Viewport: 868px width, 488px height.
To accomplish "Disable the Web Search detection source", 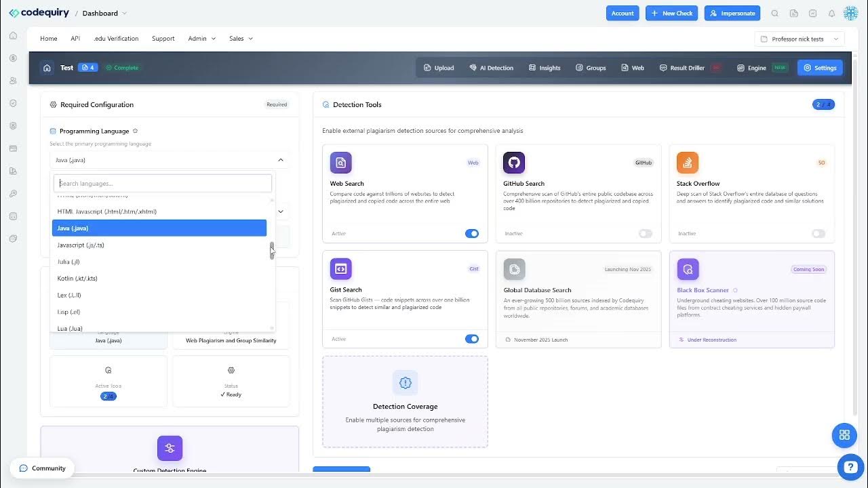I will point(472,233).
